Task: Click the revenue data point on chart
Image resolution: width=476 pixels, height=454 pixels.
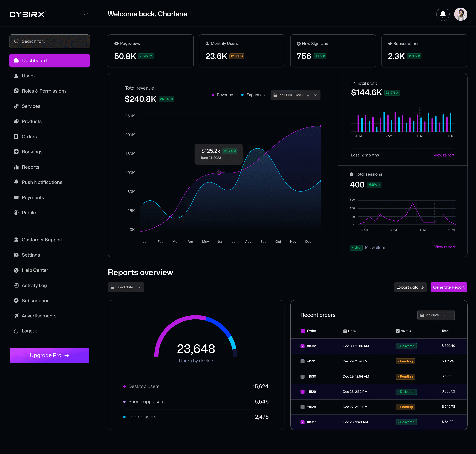Action: click(219, 173)
